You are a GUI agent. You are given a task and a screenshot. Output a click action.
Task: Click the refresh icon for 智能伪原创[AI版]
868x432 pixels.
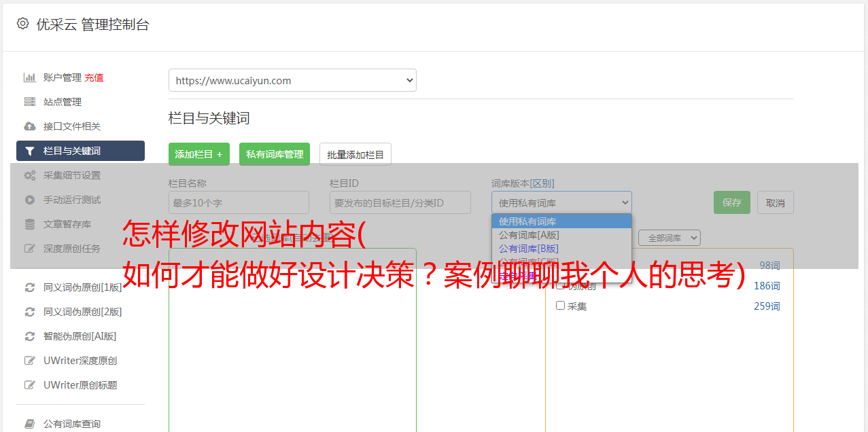[x=30, y=336]
